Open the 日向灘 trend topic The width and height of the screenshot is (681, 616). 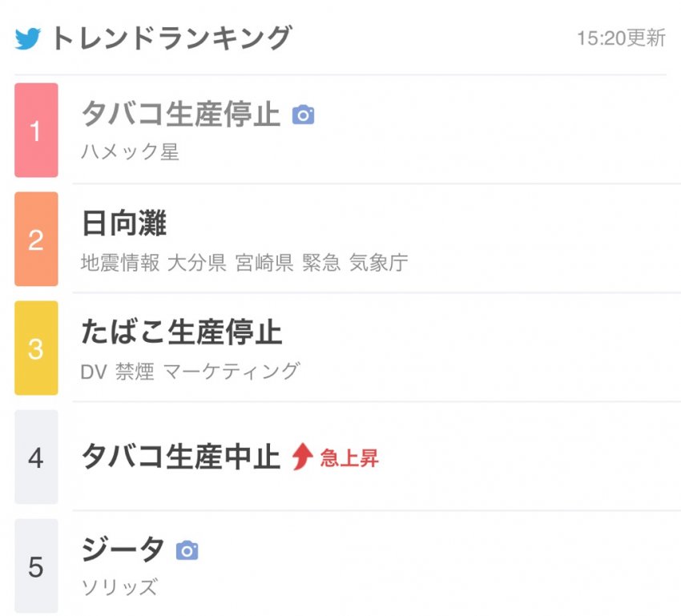pos(123,223)
